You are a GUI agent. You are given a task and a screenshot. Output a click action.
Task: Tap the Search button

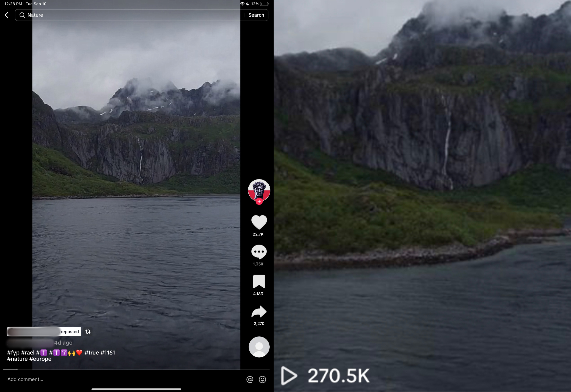[x=256, y=15]
